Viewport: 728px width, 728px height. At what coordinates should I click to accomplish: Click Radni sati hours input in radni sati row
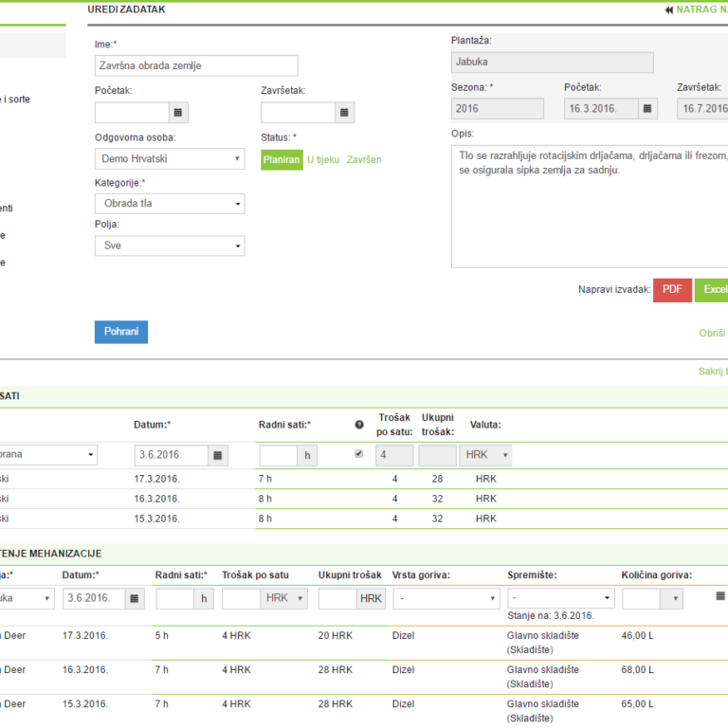point(279,455)
